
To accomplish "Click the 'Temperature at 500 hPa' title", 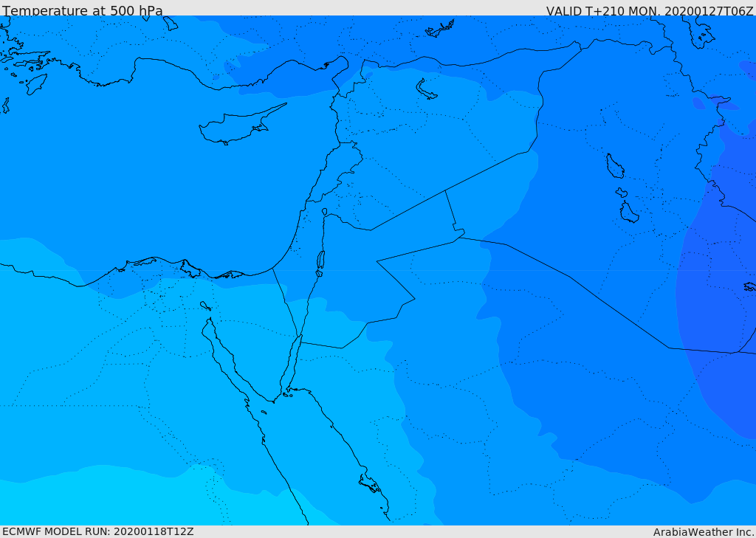I will (83, 10).
